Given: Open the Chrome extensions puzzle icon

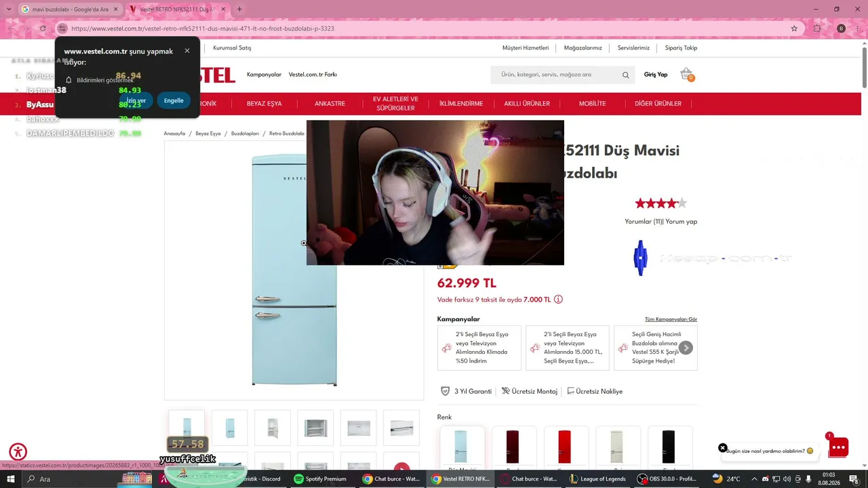Looking at the screenshot, I should (x=817, y=28).
